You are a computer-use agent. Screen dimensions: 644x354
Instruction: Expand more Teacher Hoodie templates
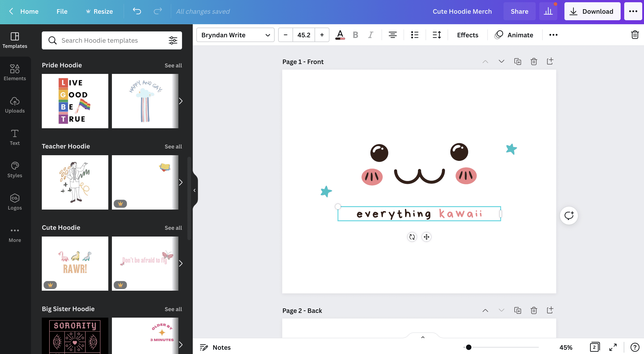(x=181, y=182)
